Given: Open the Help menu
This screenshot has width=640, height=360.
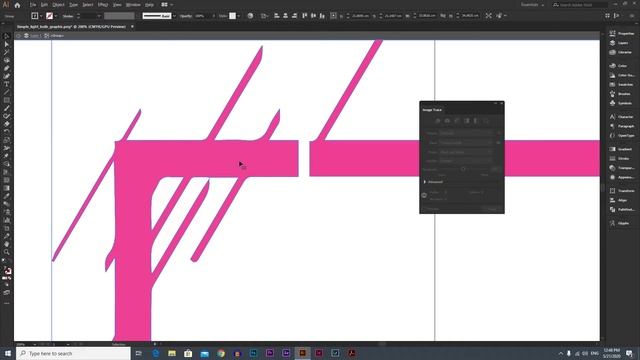Looking at the screenshot, I should click(150, 5).
